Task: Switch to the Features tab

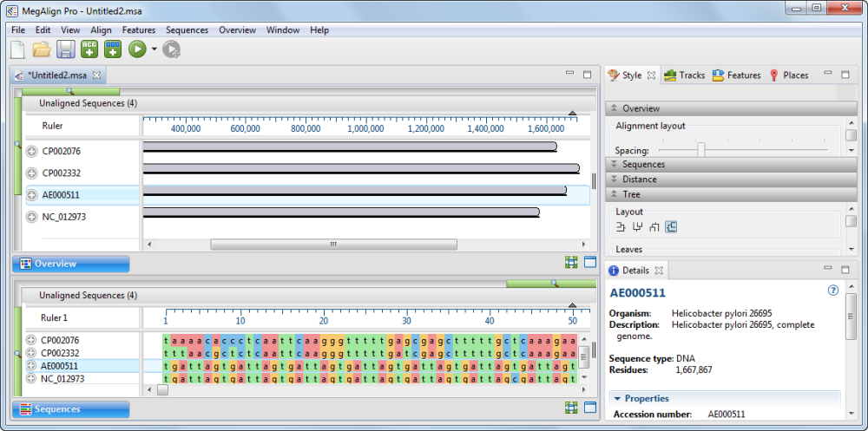Action: pos(736,75)
